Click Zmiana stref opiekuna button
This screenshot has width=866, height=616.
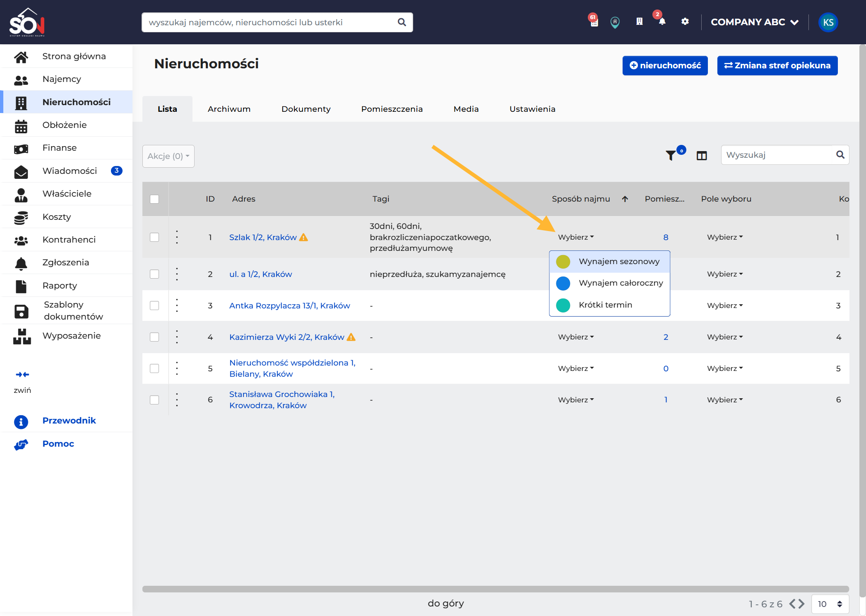pyautogui.click(x=777, y=65)
